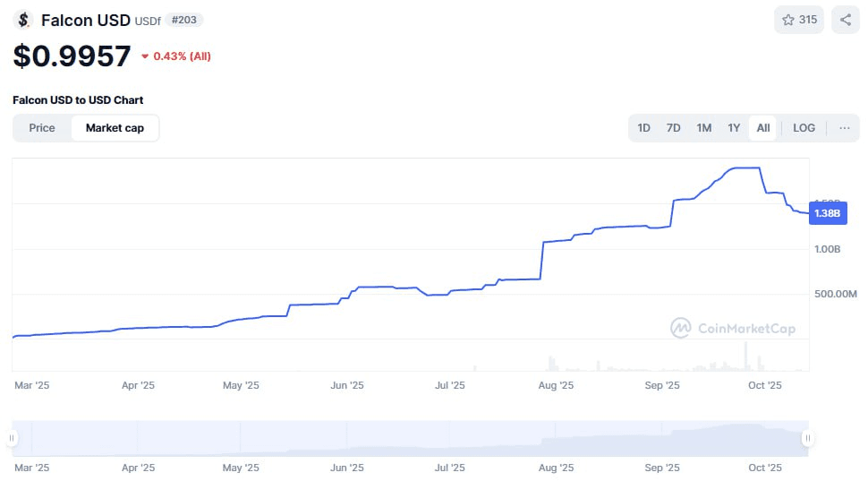868x481 pixels.
Task: Toggle LOG scale on chart
Action: pyautogui.click(x=804, y=128)
